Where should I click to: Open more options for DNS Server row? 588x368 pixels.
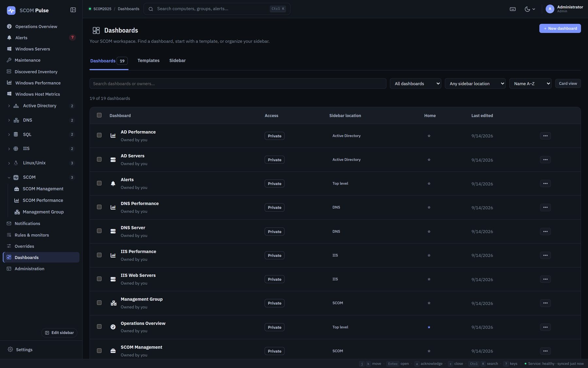point(545,232)
